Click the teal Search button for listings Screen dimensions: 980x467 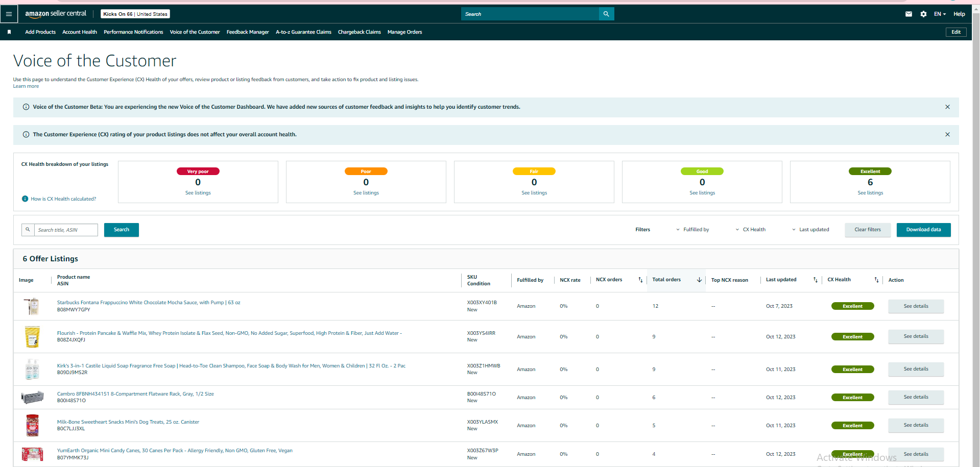[x=122, y=230]
